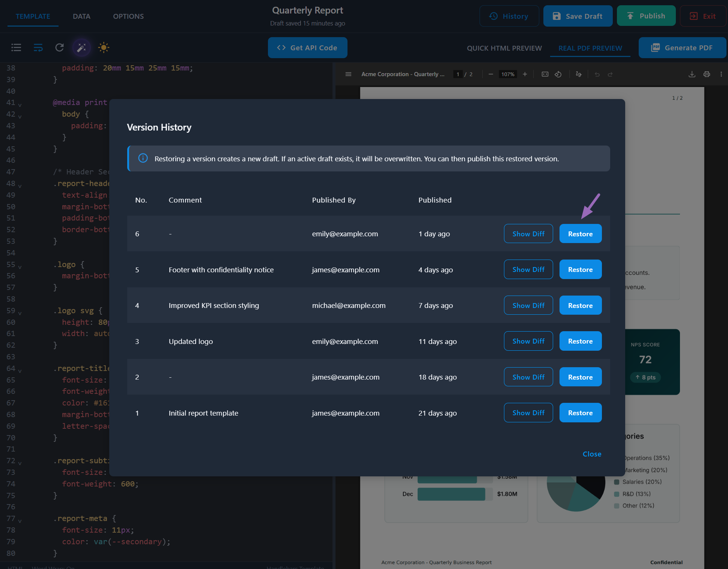Click the list format icon in editor toolbar

[16, 48]
